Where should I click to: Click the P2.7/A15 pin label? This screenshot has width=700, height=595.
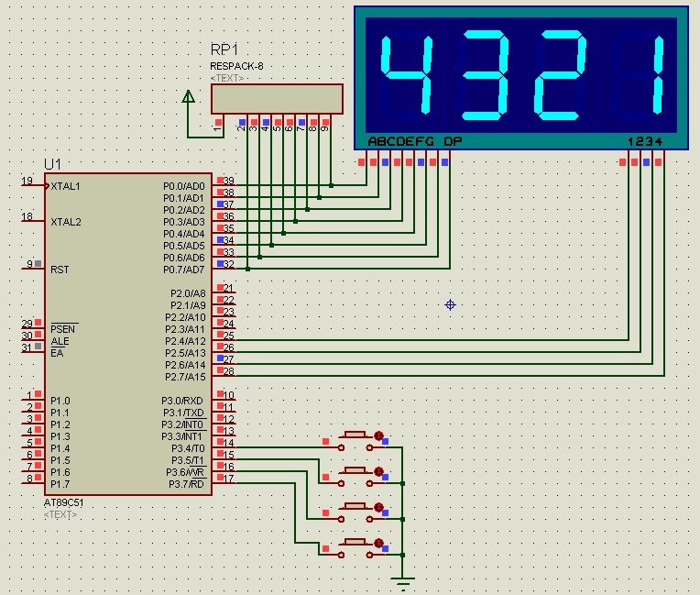[x=185, y=377]
